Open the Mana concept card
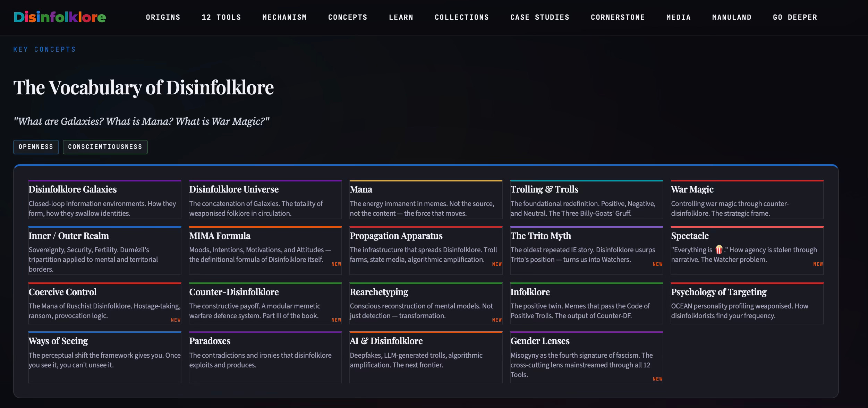The height and width of the screenshot is (408, 868). pos(426,199)
